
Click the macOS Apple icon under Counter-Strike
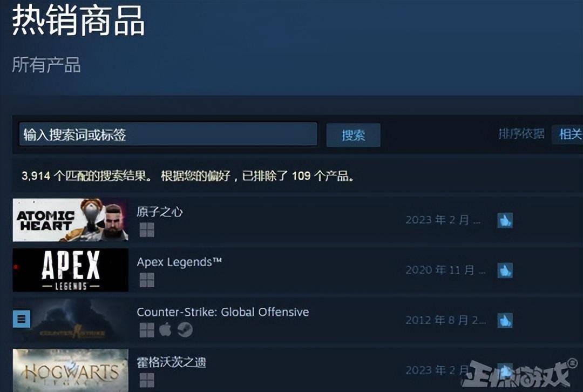coord(166,330)
